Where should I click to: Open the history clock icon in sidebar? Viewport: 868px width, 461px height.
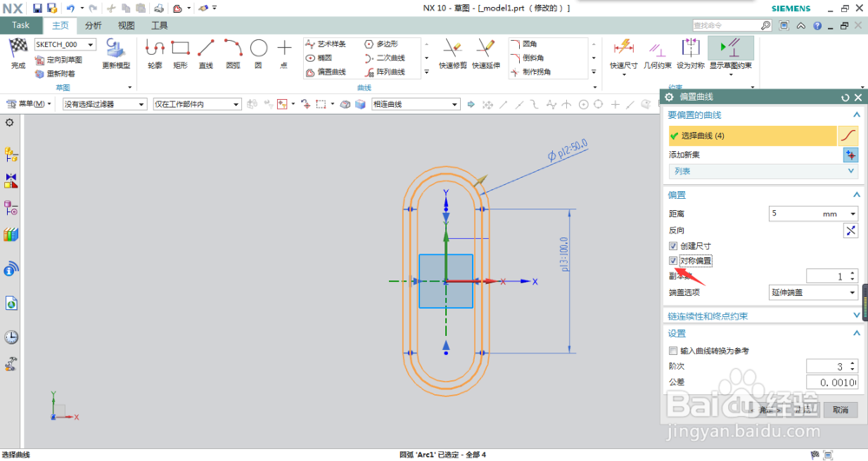(11, 337)
